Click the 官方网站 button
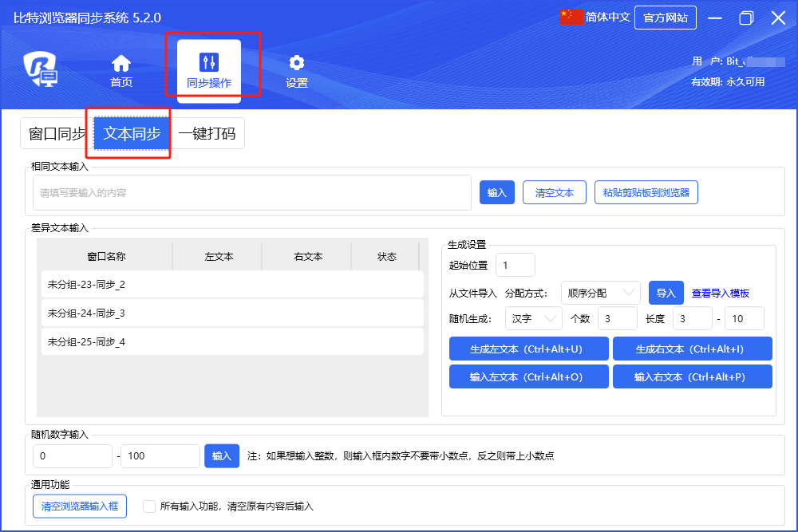The image size is (798, 532). click(665, 18)
